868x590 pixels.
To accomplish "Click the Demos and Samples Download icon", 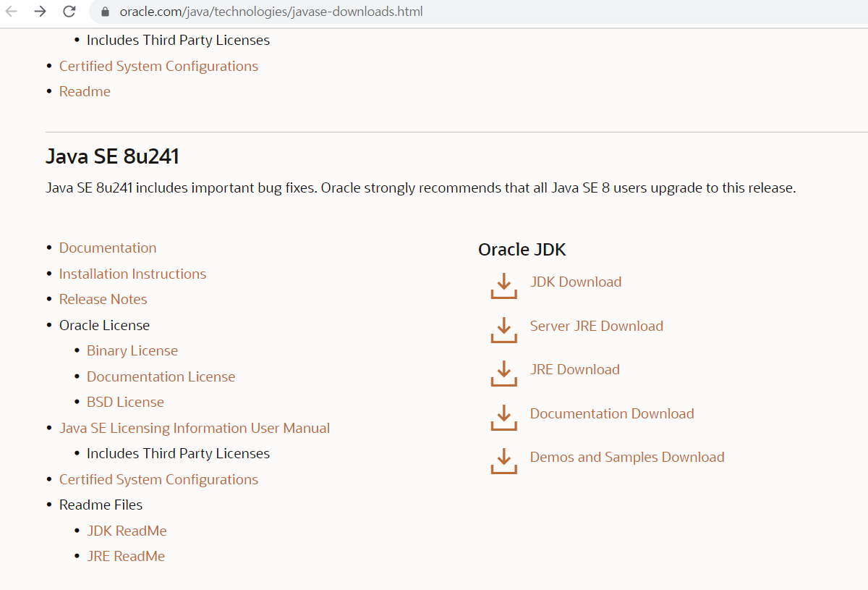I will coord(504,460).
